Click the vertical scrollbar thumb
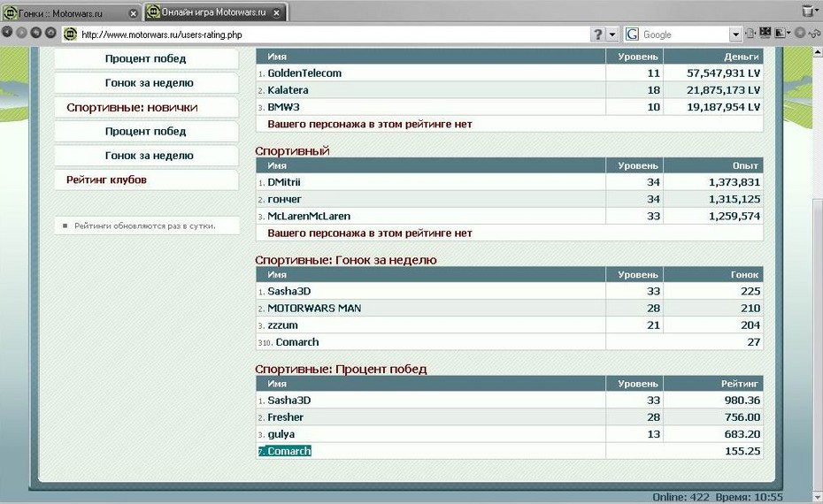This screenshot has width=823, height=504. 818,344
